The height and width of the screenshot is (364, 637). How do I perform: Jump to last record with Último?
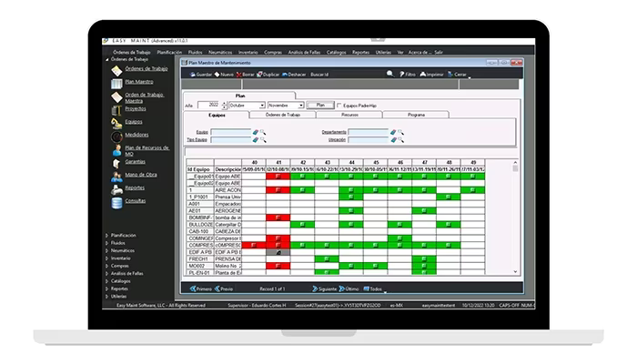click(x=349, y=288)
